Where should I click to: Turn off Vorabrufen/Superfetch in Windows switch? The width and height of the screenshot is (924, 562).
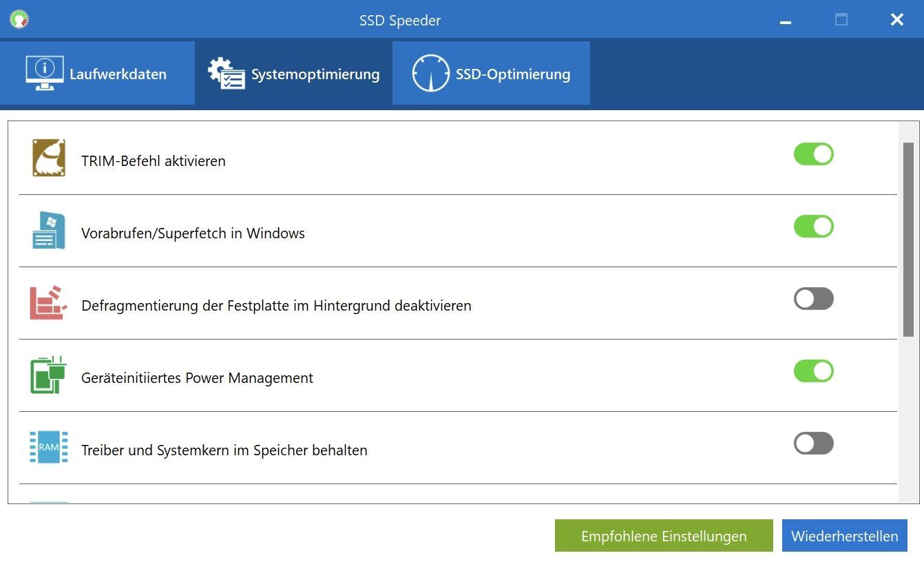pyautogui.click(x=813, y=227)
